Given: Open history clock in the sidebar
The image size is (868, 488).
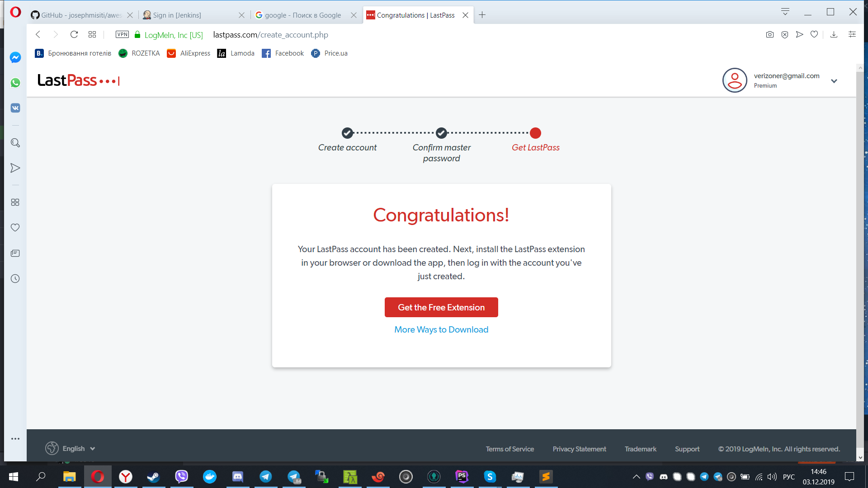Looking at the screenshot, I should click(15, 279).
